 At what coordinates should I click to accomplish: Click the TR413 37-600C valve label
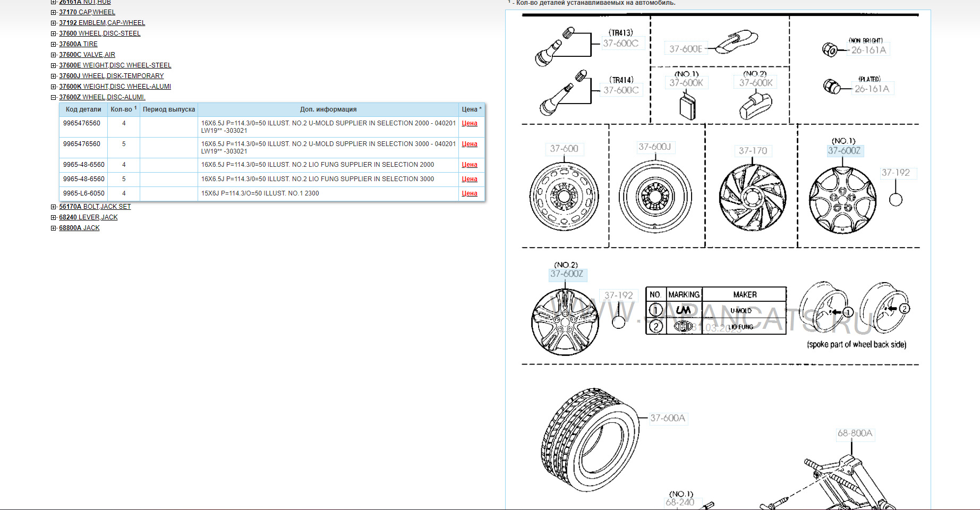(620, 44)
